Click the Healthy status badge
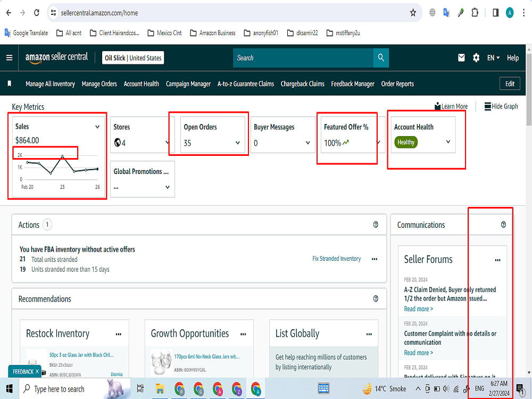Screen dimensions: 532x399 406,142
